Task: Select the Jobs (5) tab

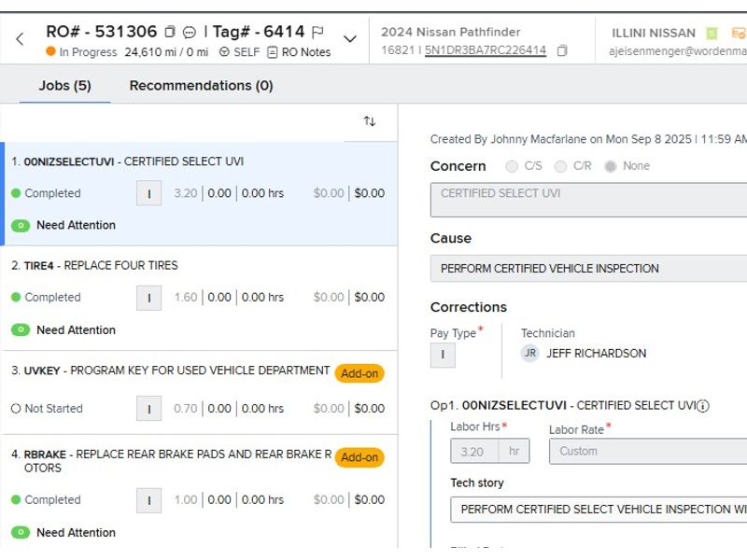Action: pos(64,86)
